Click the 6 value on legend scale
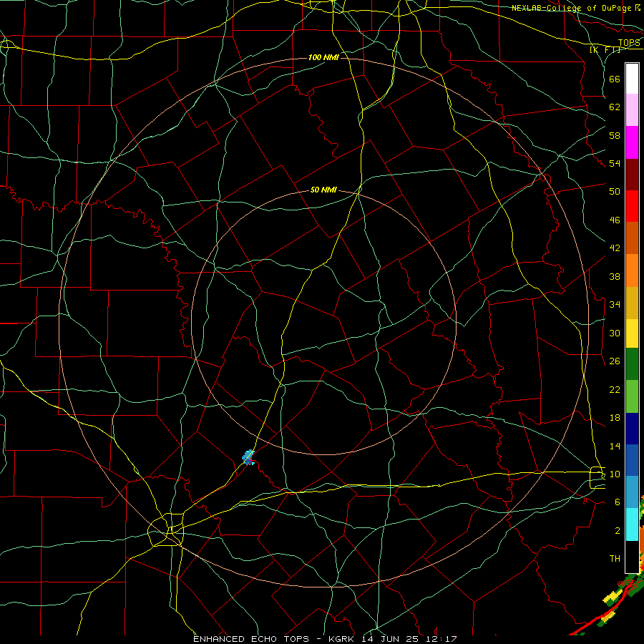The image size is (644, 644). pyautogui.click(x=618, y=502)
